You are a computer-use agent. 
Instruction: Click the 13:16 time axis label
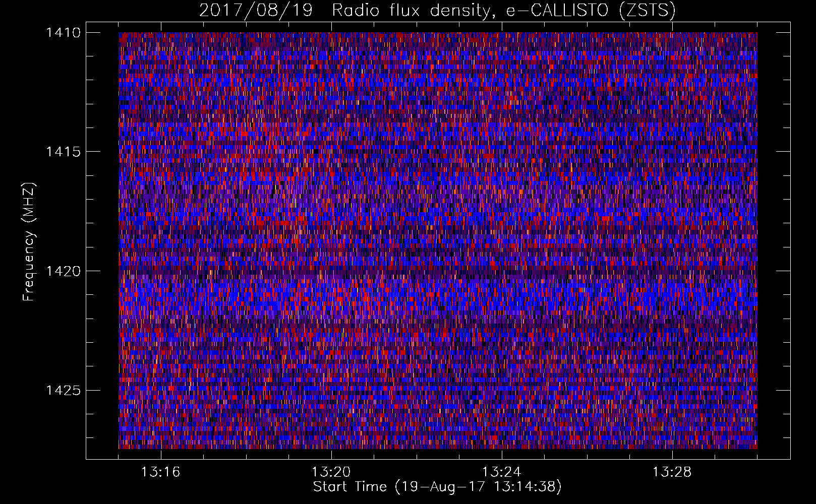tap(160, 472)
